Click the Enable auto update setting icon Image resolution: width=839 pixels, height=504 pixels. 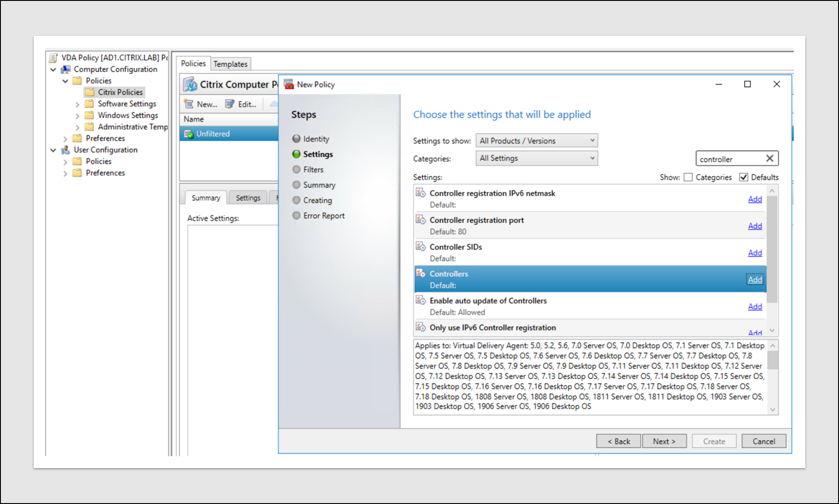[x=420, y=300]
